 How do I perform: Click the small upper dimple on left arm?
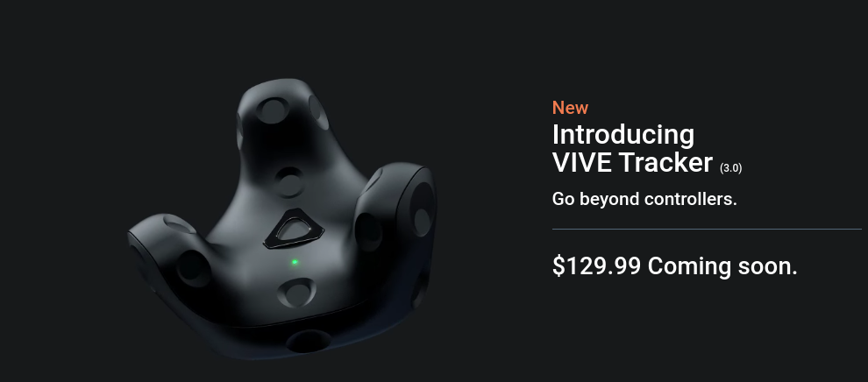(x=180, y=224)
